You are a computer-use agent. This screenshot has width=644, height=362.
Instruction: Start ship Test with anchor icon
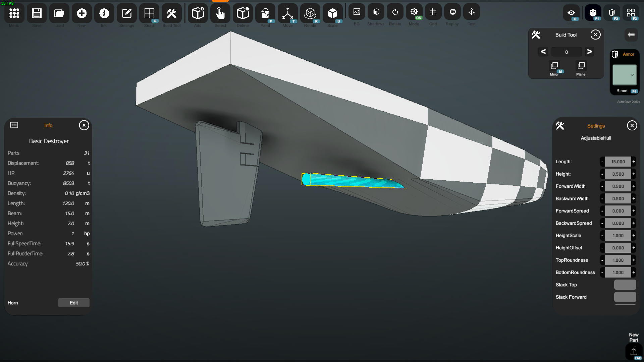tap(471, 12)
